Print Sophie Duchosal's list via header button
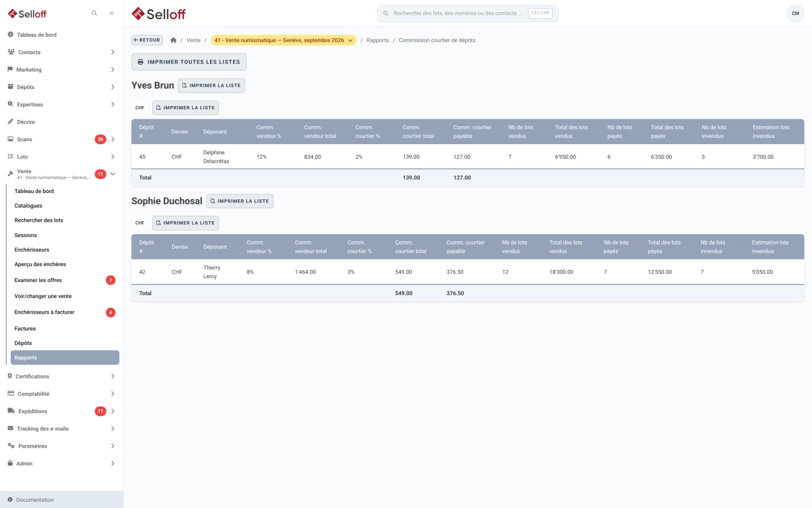 [x=240, y=201]
